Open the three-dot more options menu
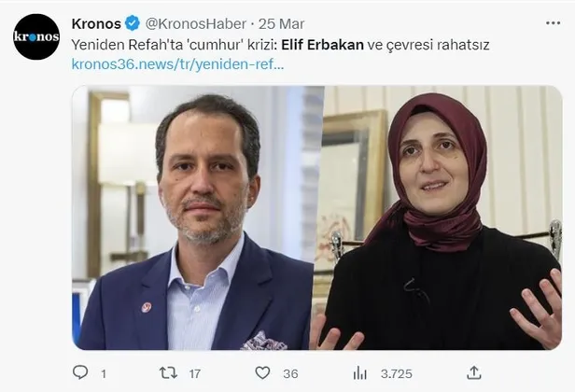The width and height of the screenshot is (575, 392). pos(553,23)
